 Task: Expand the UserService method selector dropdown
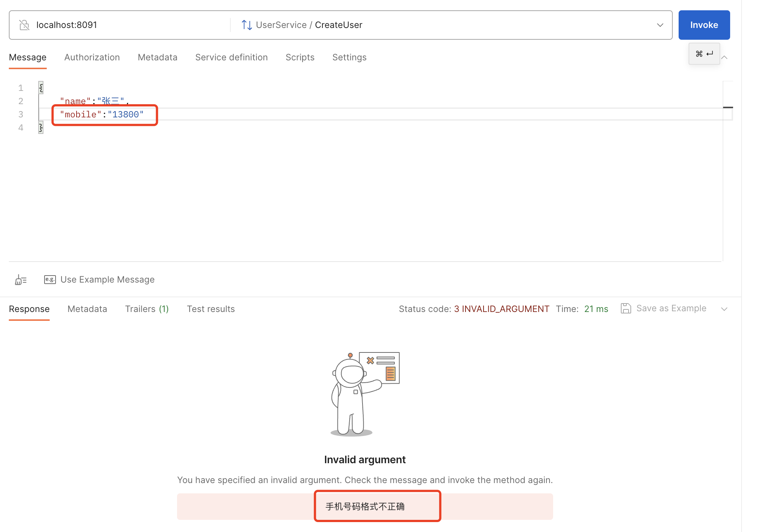(660, 25)
